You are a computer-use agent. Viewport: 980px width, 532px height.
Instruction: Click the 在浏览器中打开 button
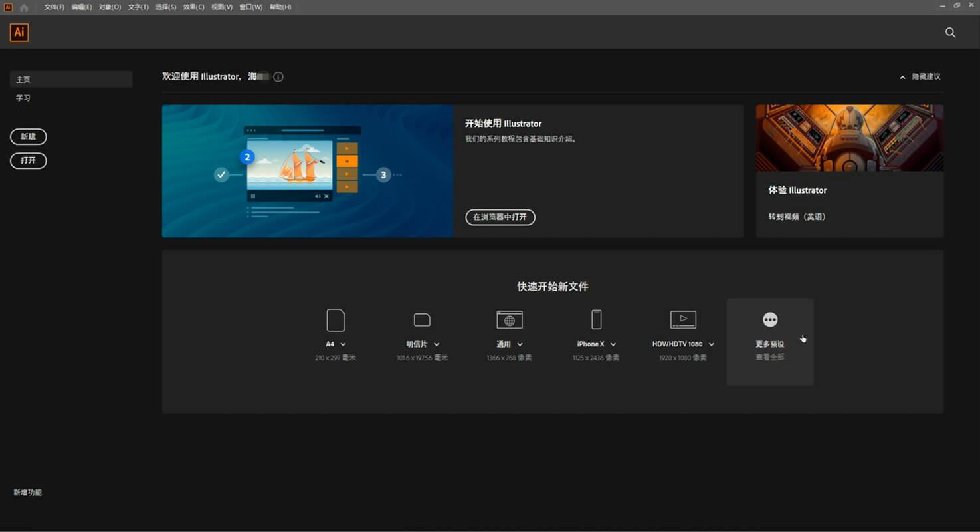[x=500, y=217]
